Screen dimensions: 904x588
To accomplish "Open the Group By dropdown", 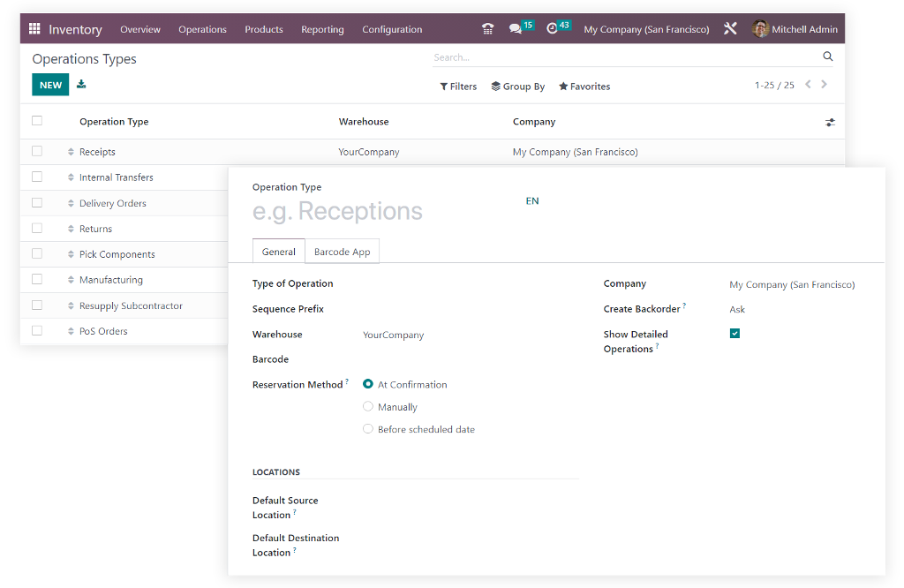I will click(x=518, y=86).
